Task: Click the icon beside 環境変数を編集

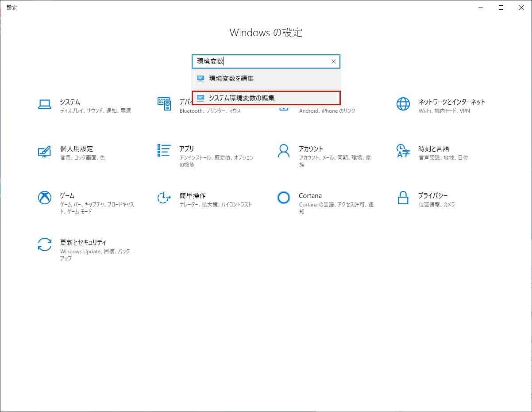Action: 200,79
